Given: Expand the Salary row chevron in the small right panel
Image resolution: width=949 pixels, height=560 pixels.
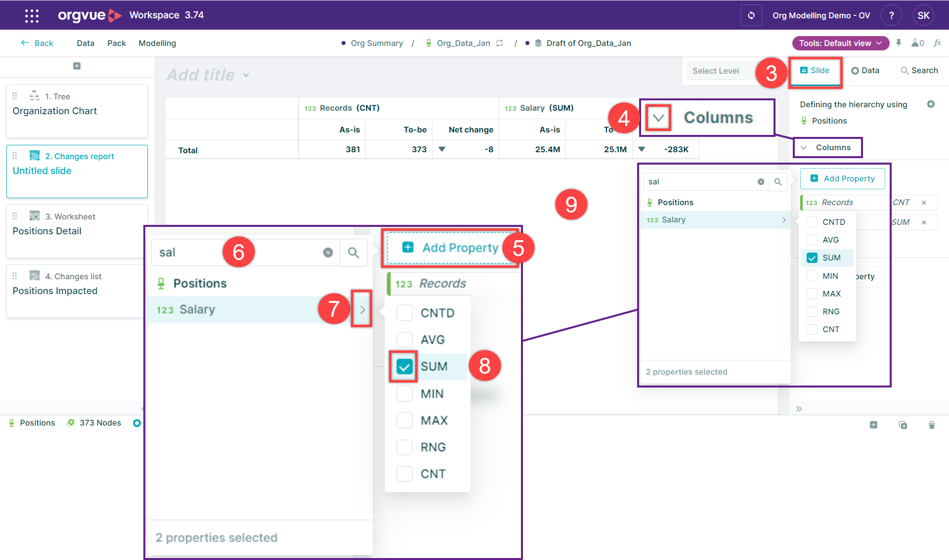Looking at the screenshot, I should (784, 220).
